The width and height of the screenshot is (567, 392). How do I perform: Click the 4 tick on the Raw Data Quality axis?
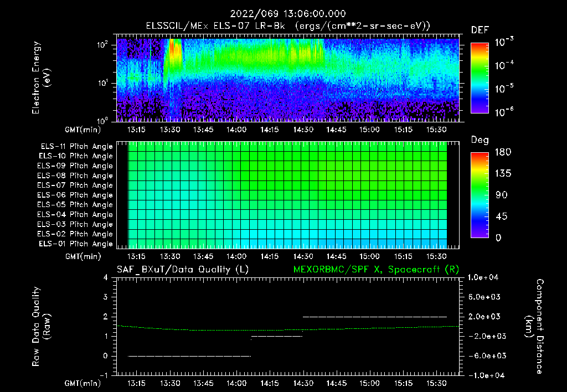[106, 277]
